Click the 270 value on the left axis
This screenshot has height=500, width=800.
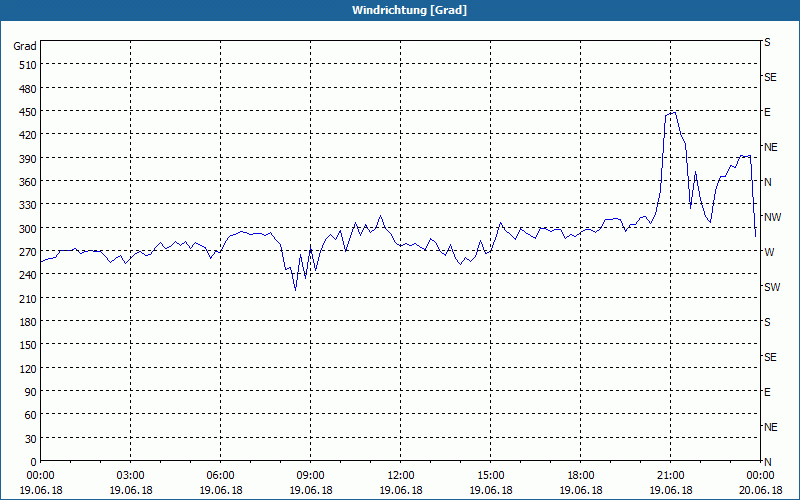pos(29,252)
